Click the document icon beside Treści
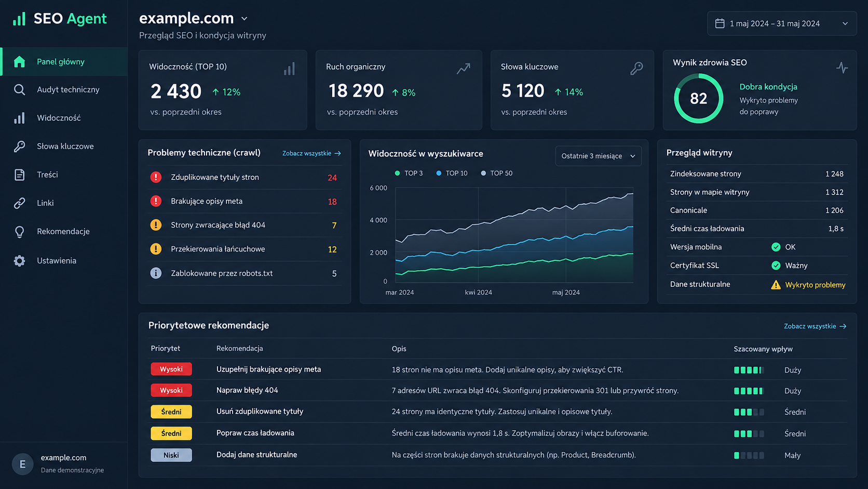 [x=19, y=175]
